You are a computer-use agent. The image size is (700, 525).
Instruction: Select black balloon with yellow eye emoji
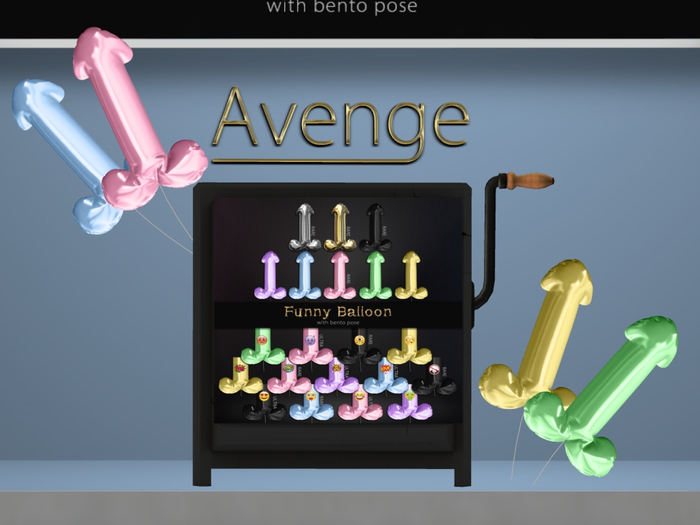pyautogui.click(x=360, y=347)
